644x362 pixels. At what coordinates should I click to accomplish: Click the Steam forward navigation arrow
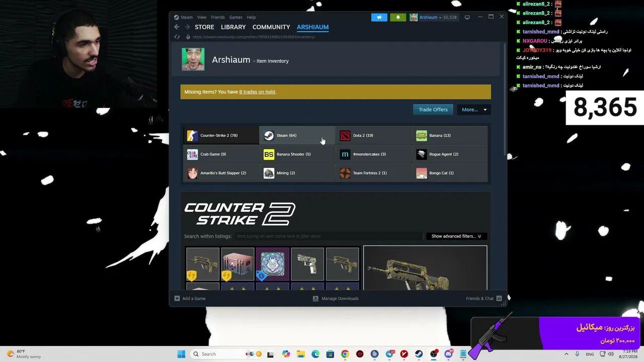187,27
